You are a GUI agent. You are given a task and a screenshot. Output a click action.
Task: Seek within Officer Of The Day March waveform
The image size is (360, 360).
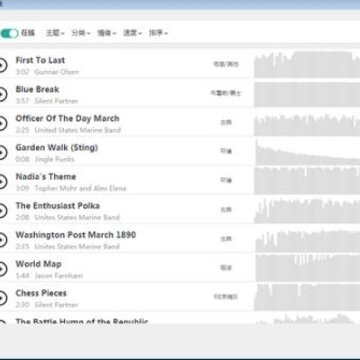tap(307, 124)
